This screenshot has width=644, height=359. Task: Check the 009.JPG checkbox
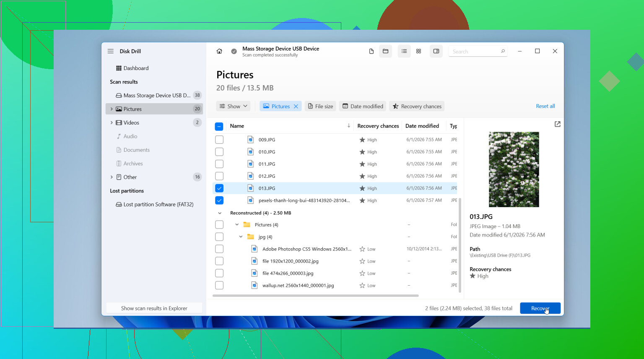(219, 140)
